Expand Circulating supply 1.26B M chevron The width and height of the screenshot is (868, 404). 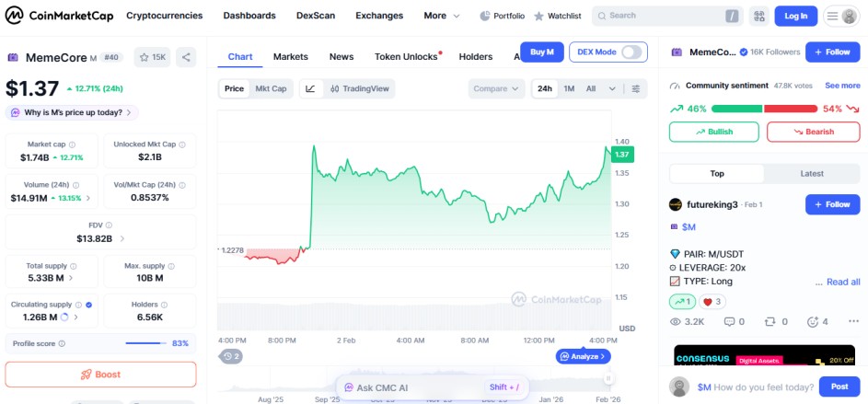point(75,317)
